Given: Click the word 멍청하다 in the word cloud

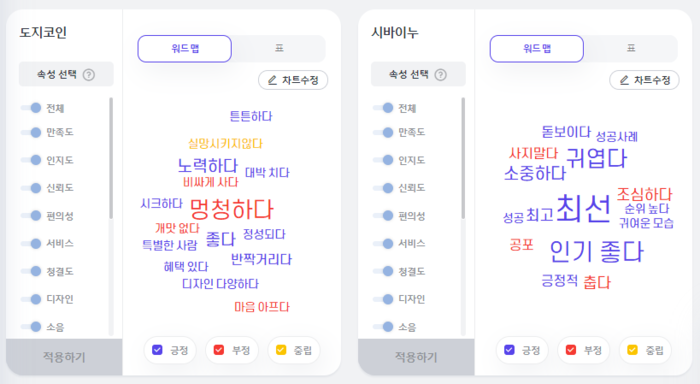Looking at the screenshot, I should pyautogui.click(x=231, y=209).
